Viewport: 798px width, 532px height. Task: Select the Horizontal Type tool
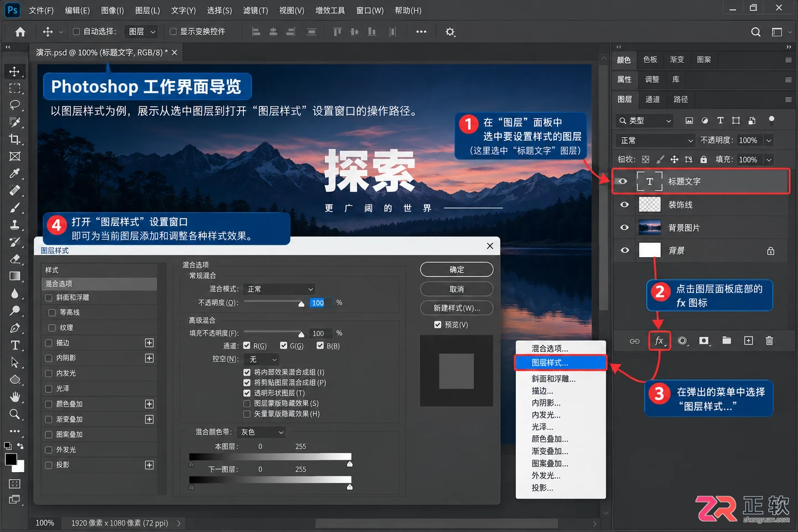(x=14, y=345)
